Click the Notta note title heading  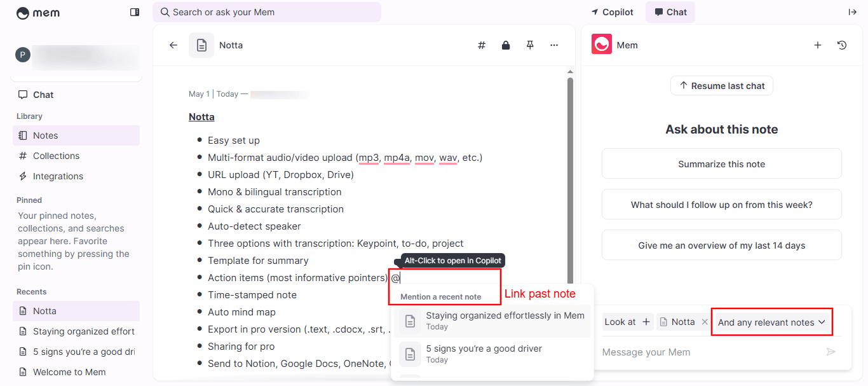tap(201, 117)
